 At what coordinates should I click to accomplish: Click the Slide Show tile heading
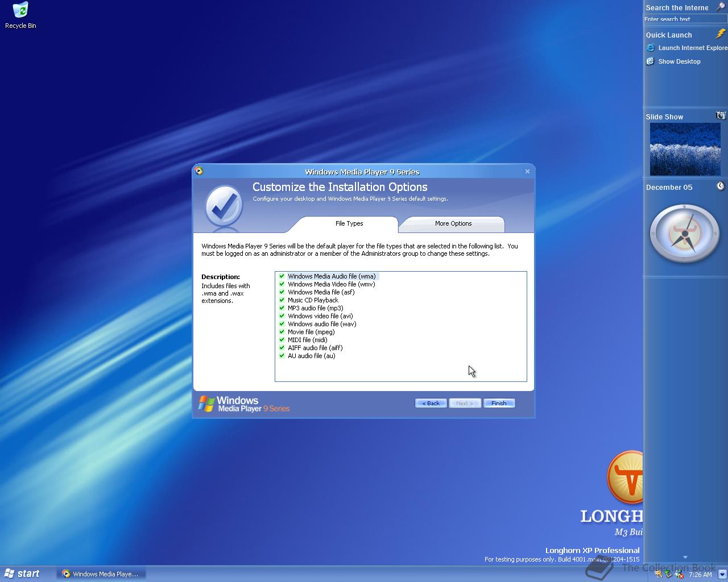[x=664, y=117]
